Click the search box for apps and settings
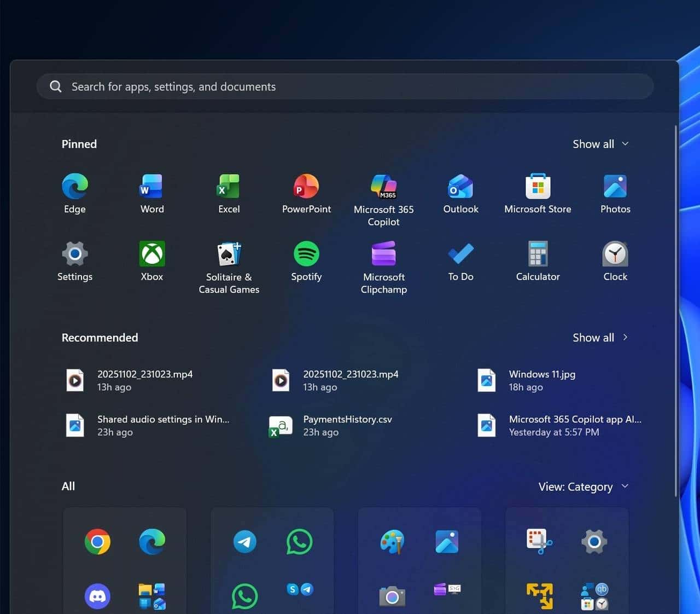 pos(345,86)
